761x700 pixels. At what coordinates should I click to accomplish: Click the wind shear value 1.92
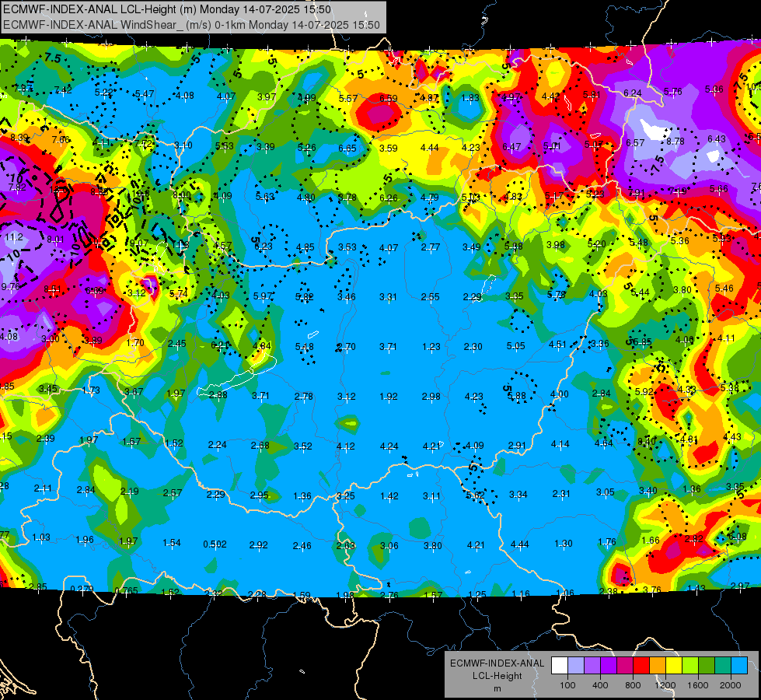click(389, 397)
